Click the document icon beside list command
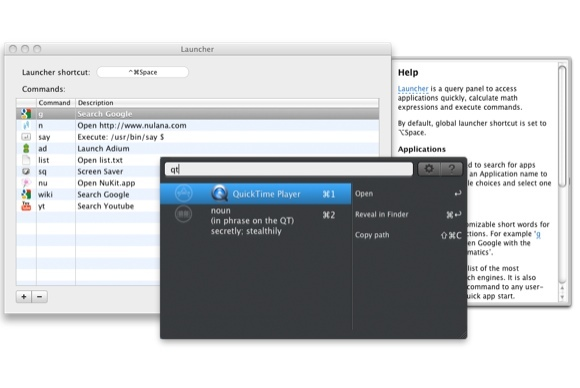This screenshot has width=580, height=388. (x=26, y=160)
